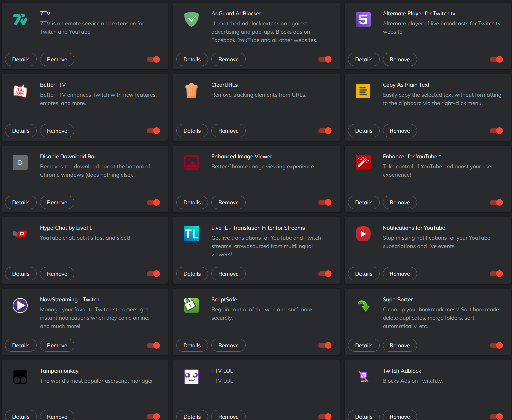512x420 pixels.
Task: Click the Enhancer for YouTube wand icon
Action: pyautogui.click(x=363, y=163)
